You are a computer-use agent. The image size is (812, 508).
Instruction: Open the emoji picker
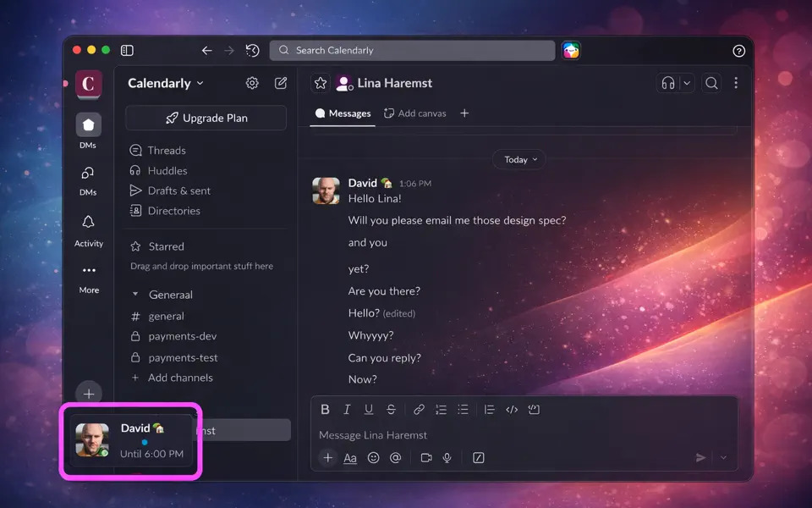coord(373,458)
